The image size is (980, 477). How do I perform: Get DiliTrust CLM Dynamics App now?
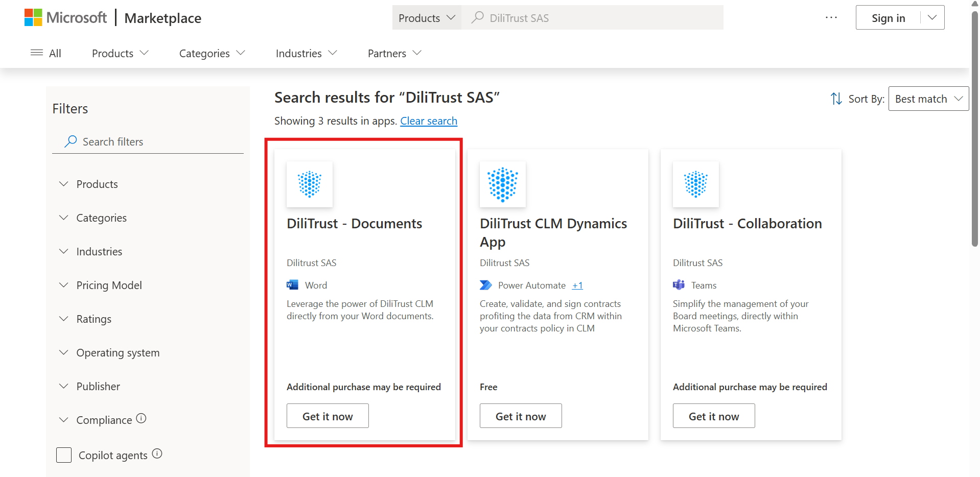click(521, 416)
